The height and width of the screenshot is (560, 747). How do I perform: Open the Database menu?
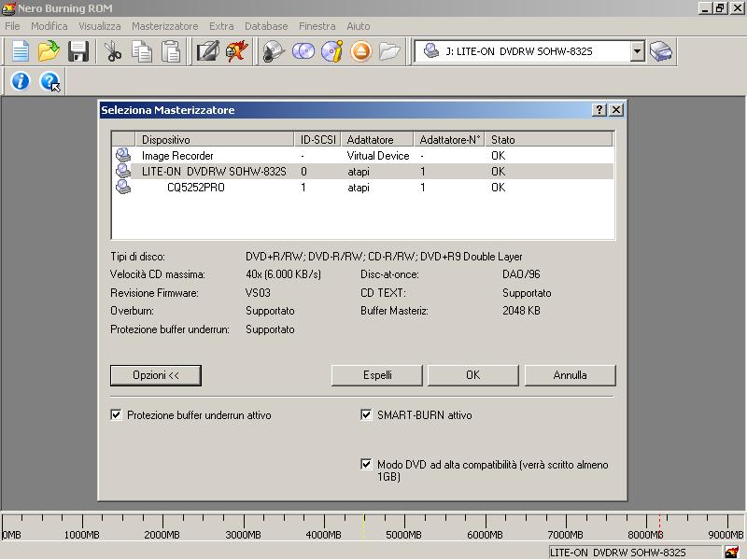pos(266,26)
